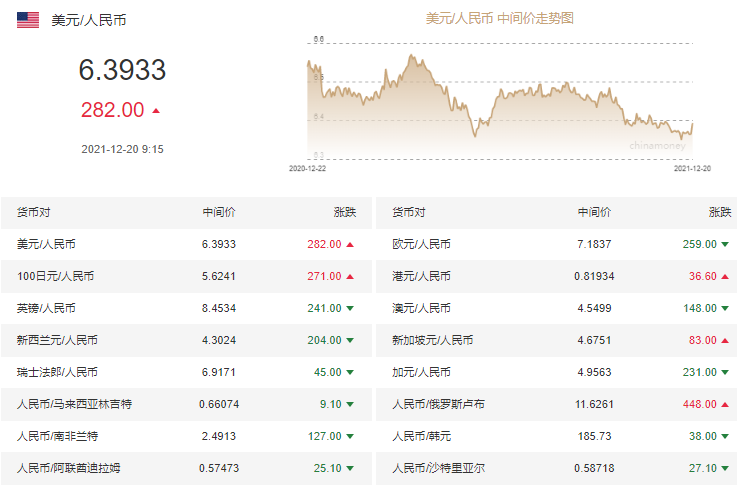Click the chart start date 2020-12-22
The height and width of the screenshot is (486, 737).
point(307,168)
